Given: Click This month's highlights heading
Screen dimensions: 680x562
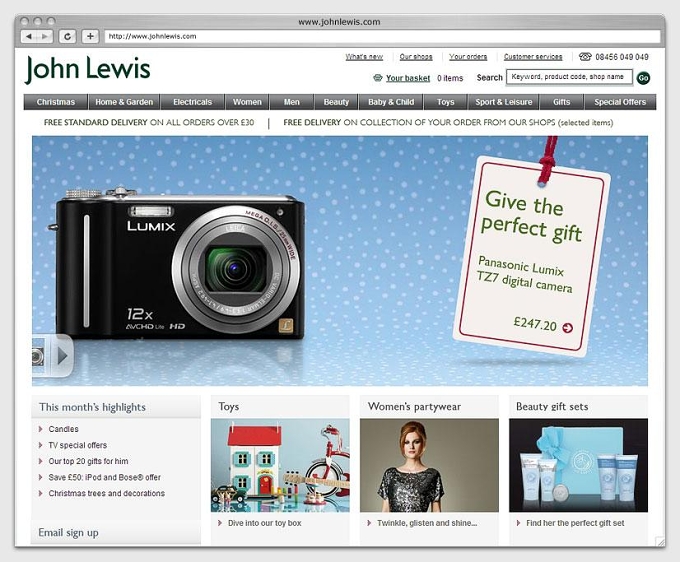Looking at the screenshot, I should point(92,407).
